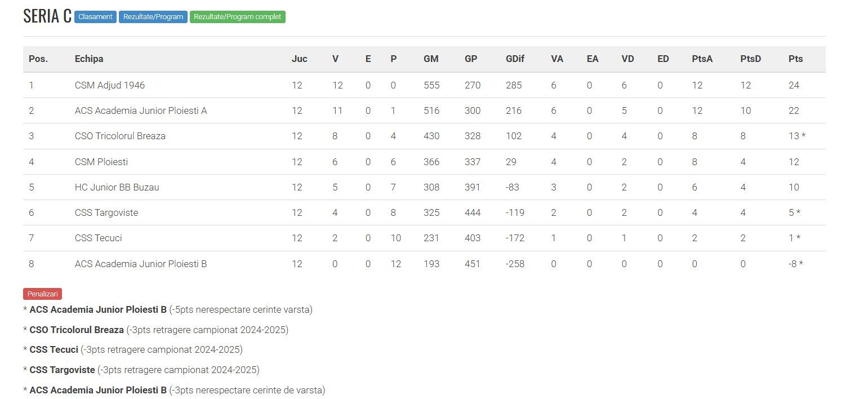Select the HC Junior BB Buzau row
The height and width of the screenshot is (399, 868).
117,187
